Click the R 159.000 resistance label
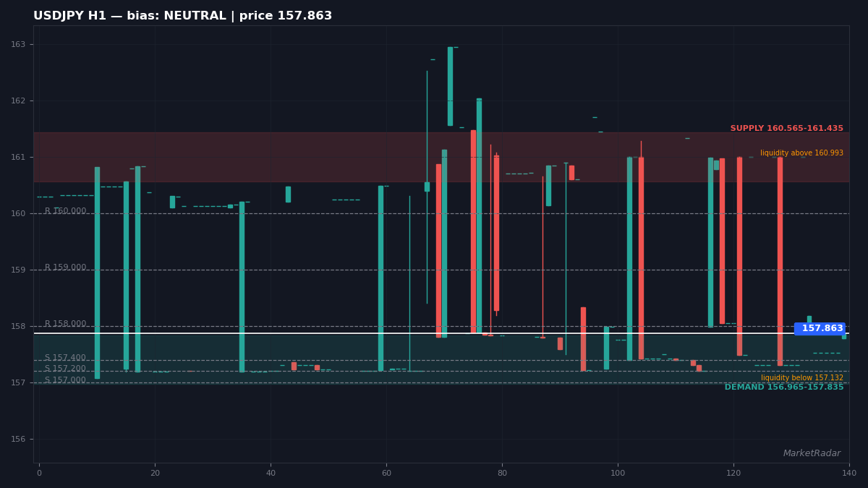This screenshot has width=868, height=488. pyautogui.click(x=65, y=267)
